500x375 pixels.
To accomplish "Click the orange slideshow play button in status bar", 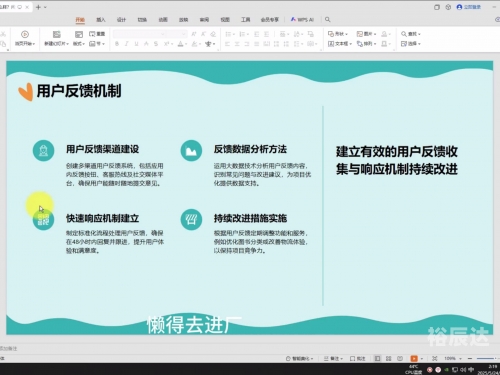I will click(x=414, y=359).
